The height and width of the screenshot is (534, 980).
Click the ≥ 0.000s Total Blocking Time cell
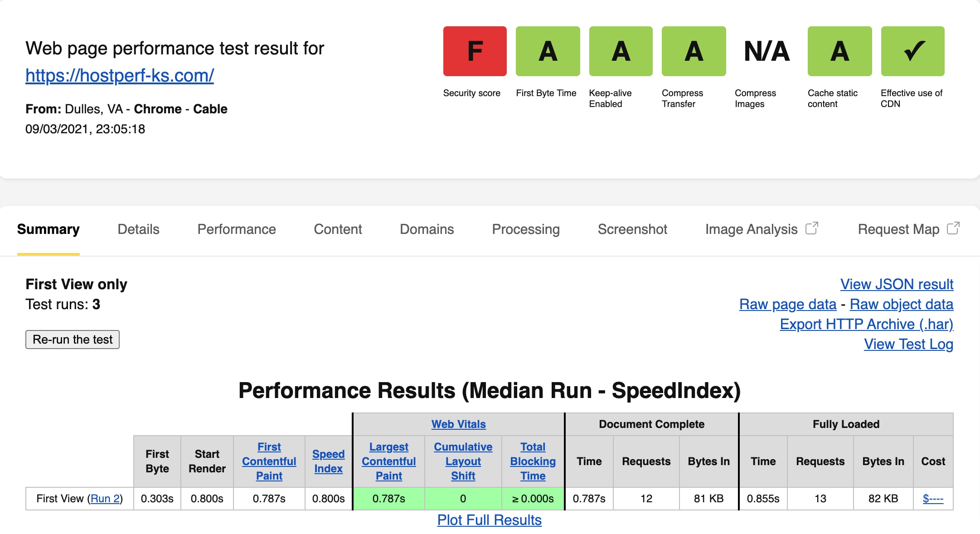[533, 499]
